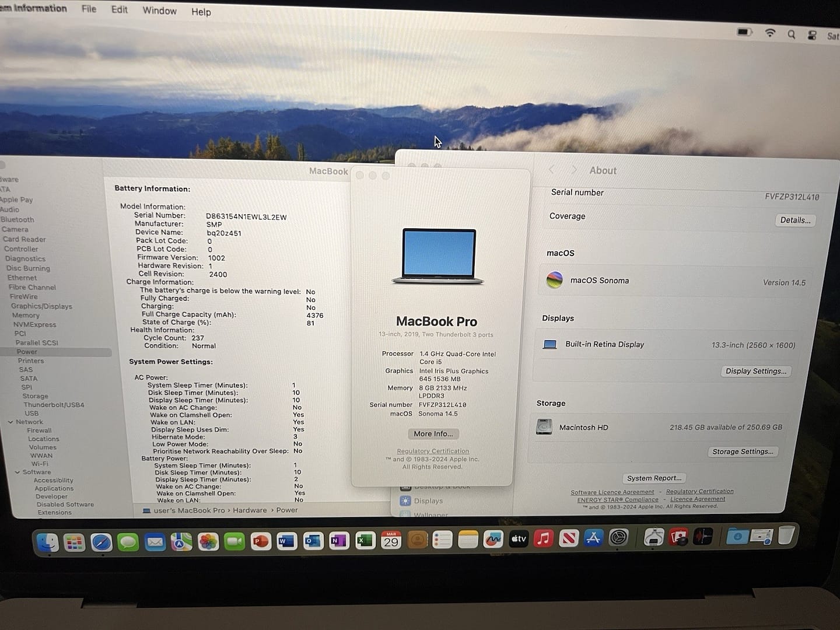Open Finder from the Dock
Screen dimensions: 840x630
coord(48,542)
